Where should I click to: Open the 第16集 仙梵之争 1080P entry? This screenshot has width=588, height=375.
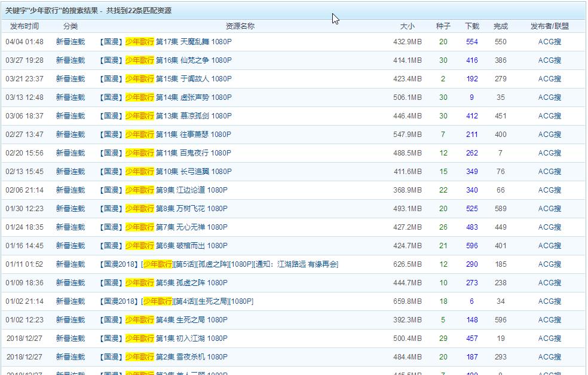pos(178,60)
